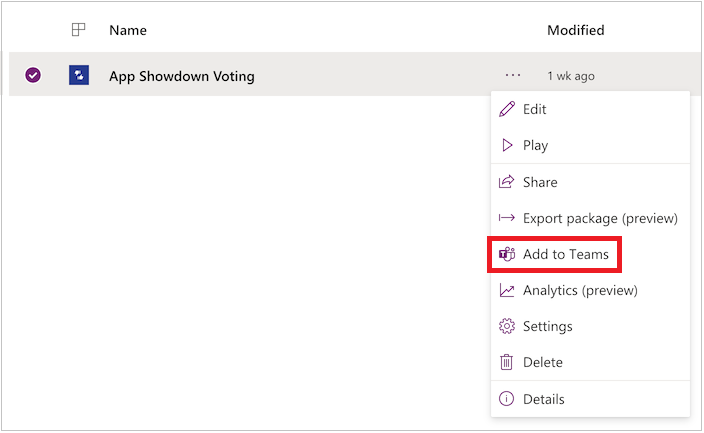Deselect the App Showdown Voting row checkmark
This screenshot has height=433, width=704.
(x=33, y=75)
